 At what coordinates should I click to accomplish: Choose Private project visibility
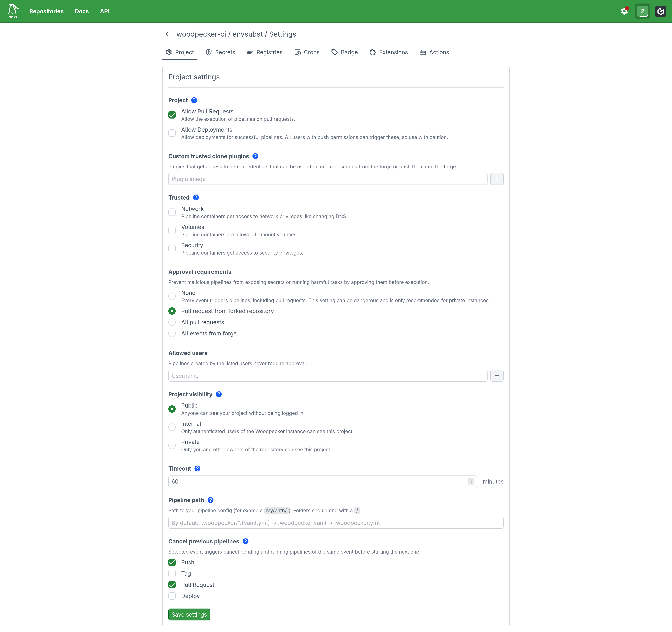(x=172, y=445)
